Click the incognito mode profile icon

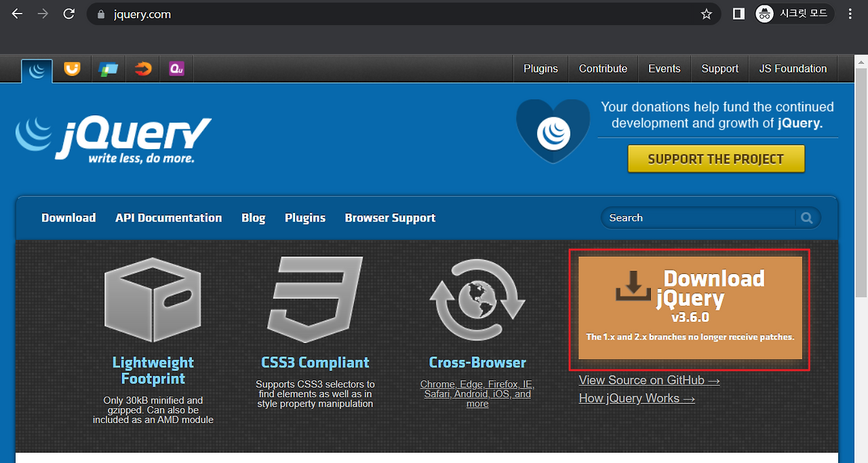click(x=765, y=14)
